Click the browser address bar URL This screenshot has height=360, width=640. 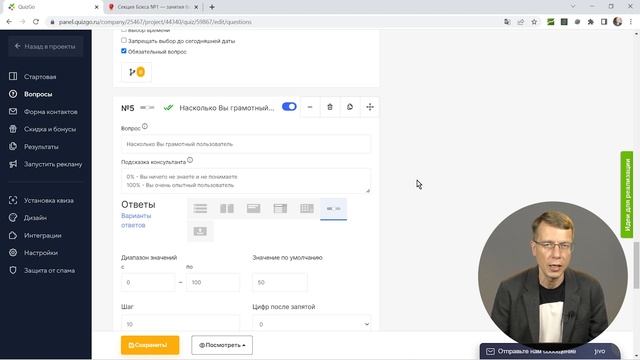click(155, 22)
